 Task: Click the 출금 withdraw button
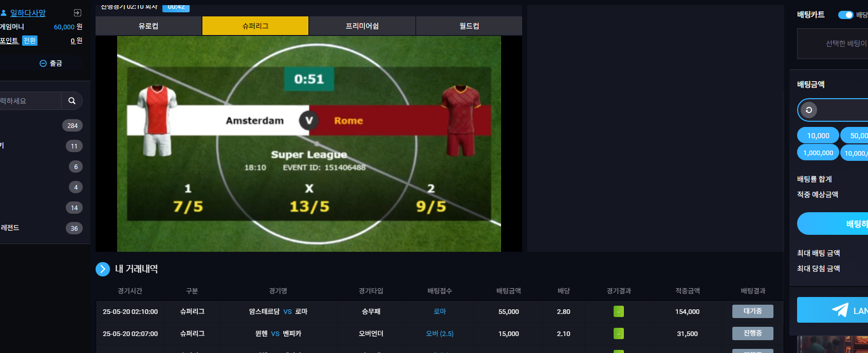click(51, 63)
